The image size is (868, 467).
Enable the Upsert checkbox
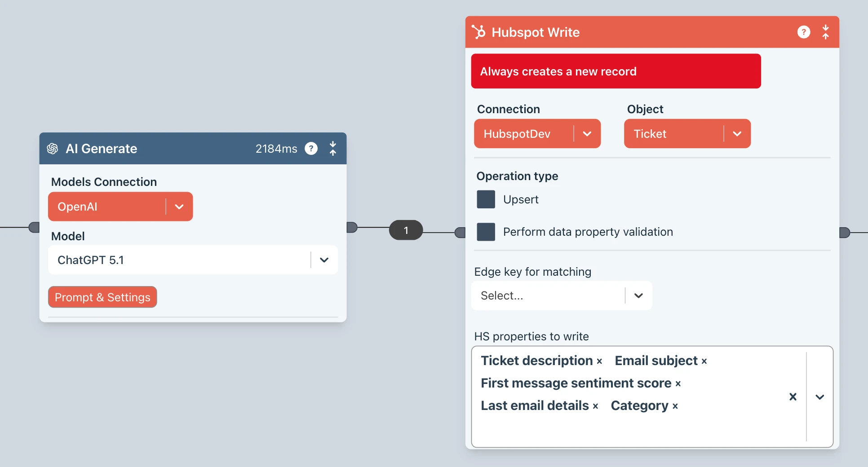(486, 199)
